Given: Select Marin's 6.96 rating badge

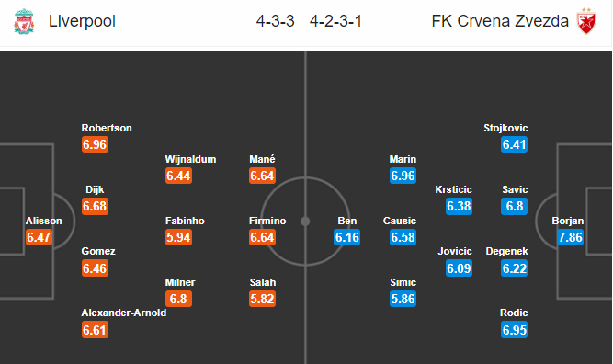Looking at the screenshot, I should click(x=403, y=176).
